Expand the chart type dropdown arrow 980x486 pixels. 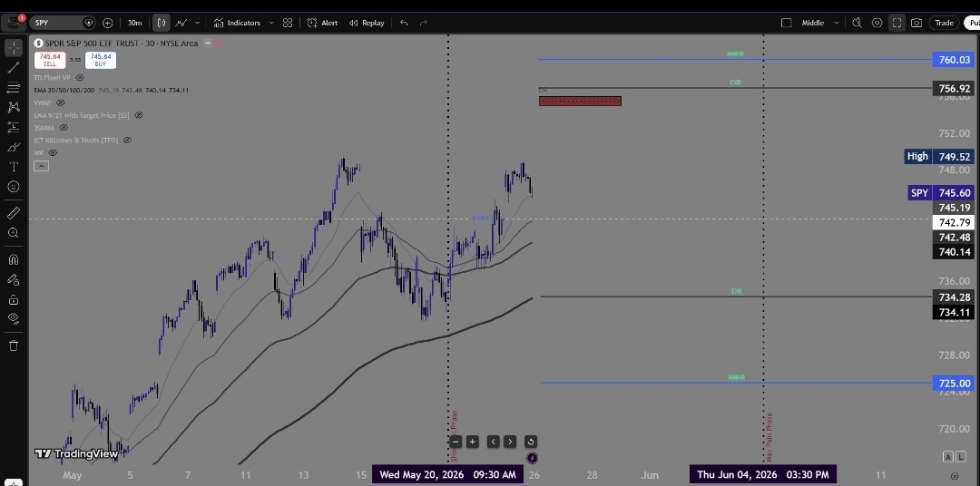[x=198, y=23]
